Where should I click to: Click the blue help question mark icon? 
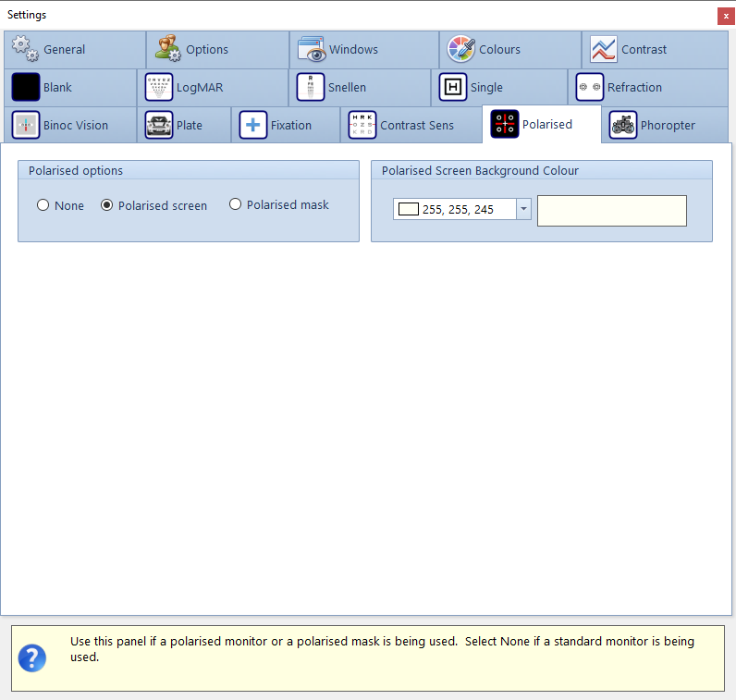pos(32,657)
